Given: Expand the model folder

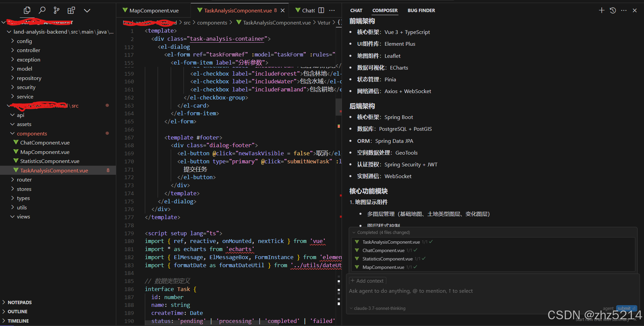Looking at the screenshot, I should point(25,69).
